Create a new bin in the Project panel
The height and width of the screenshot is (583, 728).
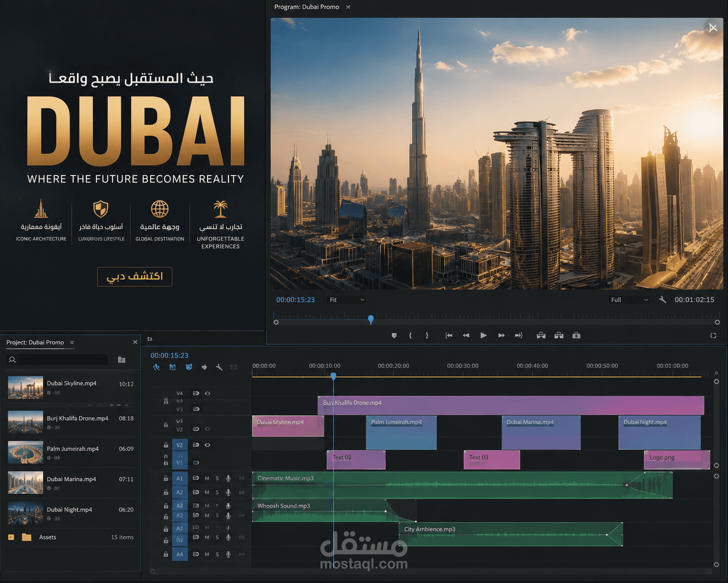click(x=122, y=360)
